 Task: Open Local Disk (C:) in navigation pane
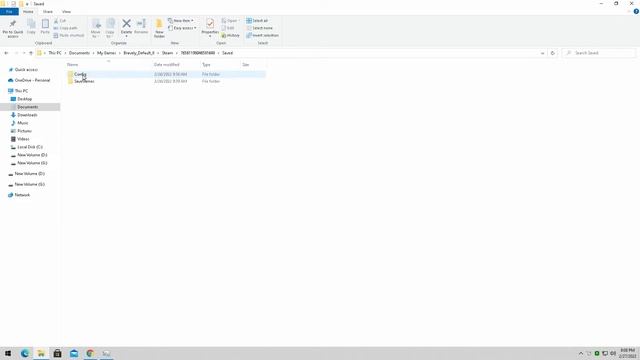30,147
